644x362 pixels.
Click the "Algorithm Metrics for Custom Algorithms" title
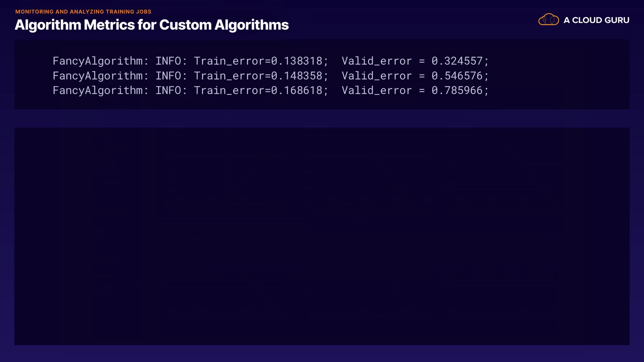[x=152, y=25]
